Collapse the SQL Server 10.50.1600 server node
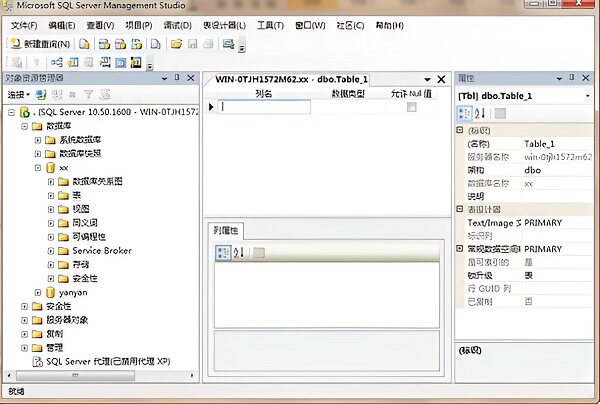Screen dimensions: 600x404 point(11,112)
